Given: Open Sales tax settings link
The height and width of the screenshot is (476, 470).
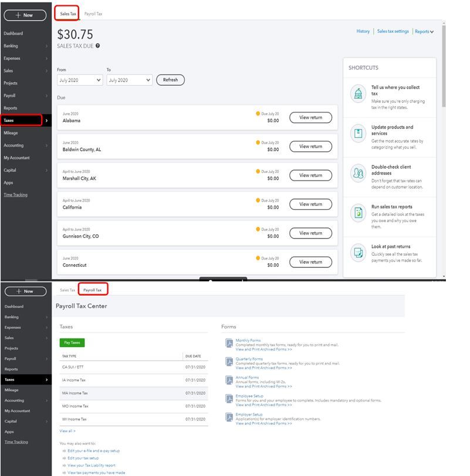Looking at the screenshot, I should (393, 31).
